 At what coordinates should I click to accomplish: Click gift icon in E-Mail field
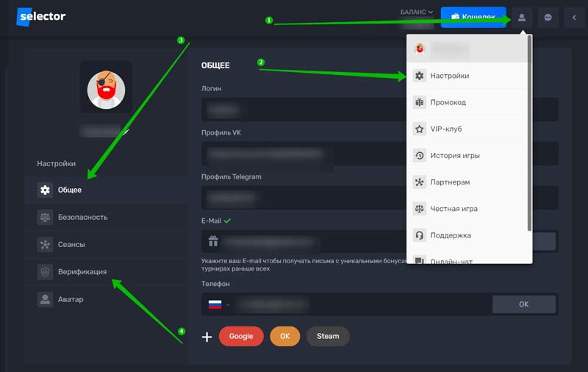click(x=213, y=241)
